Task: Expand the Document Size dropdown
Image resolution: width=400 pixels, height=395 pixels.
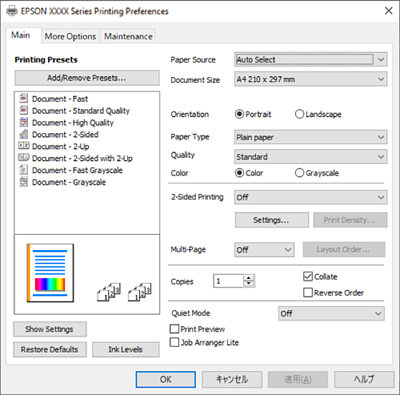Action: click(311, 79)
